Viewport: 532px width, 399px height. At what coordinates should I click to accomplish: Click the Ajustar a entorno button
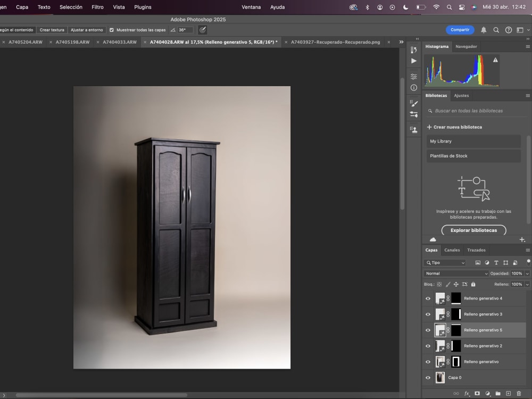point(87,30)
